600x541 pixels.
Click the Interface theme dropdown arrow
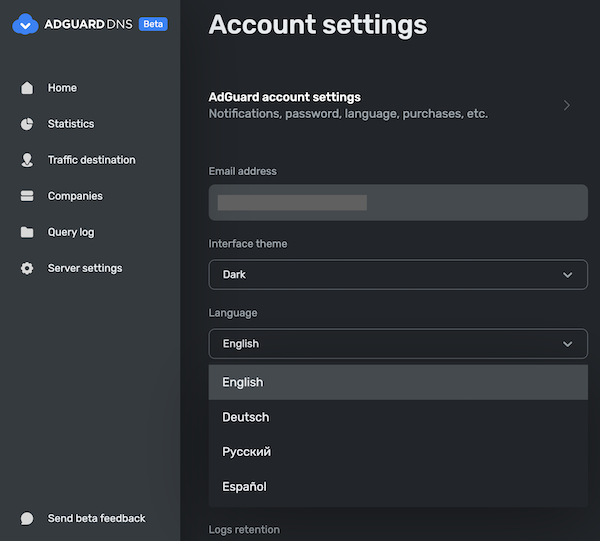point(567,275)
